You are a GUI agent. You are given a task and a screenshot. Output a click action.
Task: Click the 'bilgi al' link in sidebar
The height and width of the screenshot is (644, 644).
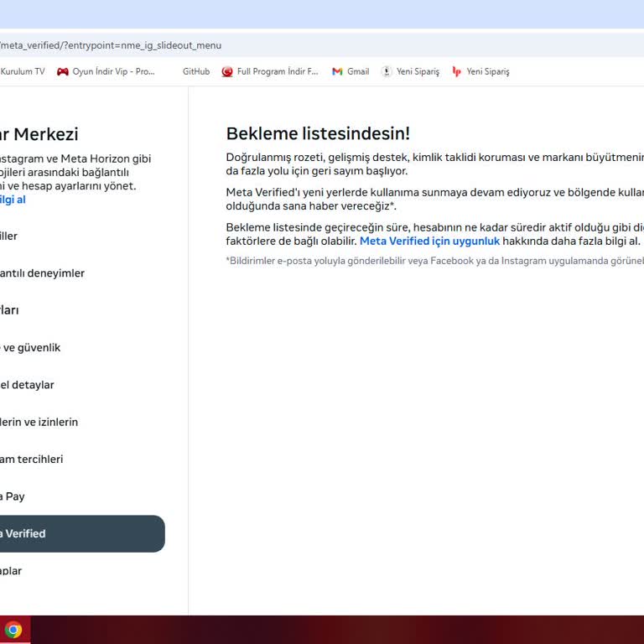coord(13,200)
